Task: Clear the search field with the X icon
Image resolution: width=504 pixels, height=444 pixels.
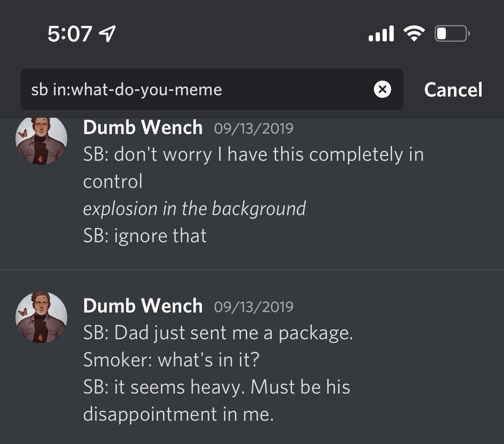Action: tap(382, 90)
